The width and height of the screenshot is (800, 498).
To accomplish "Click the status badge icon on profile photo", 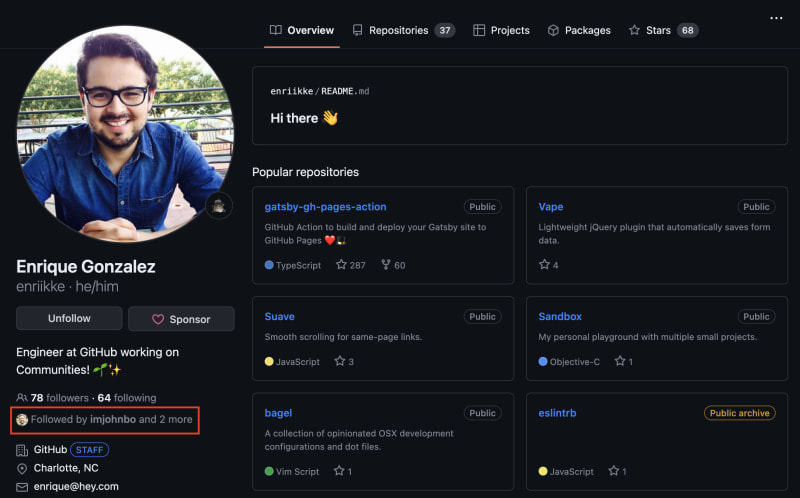I will [219, 206].
